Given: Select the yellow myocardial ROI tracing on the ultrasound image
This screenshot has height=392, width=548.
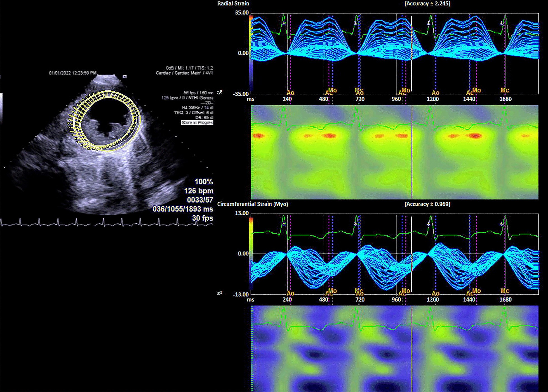Looking at the screenshot, I should 104,121.
